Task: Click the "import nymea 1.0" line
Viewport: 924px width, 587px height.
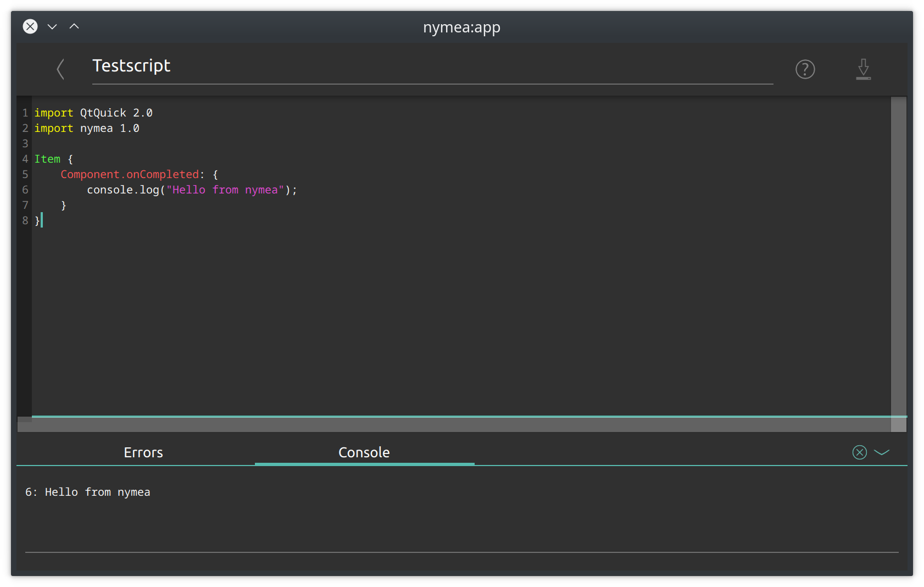Action: coord(87,128)
